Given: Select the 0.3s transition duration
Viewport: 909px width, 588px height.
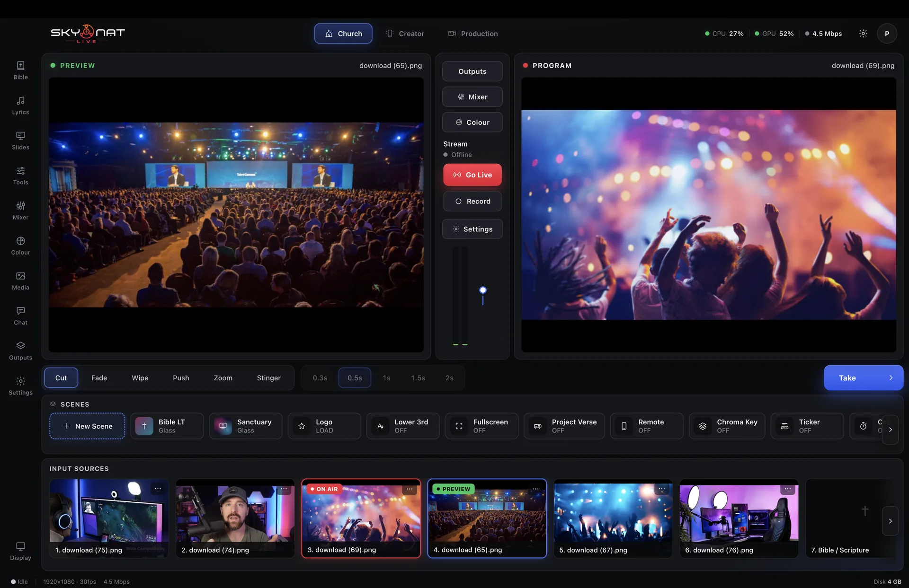Looking at the screenshot, I should point(320,378).
